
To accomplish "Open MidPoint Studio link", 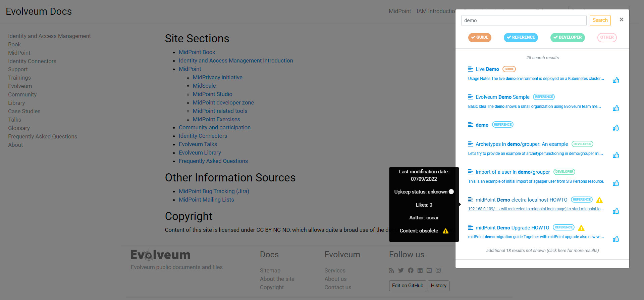I will (212, 94).
